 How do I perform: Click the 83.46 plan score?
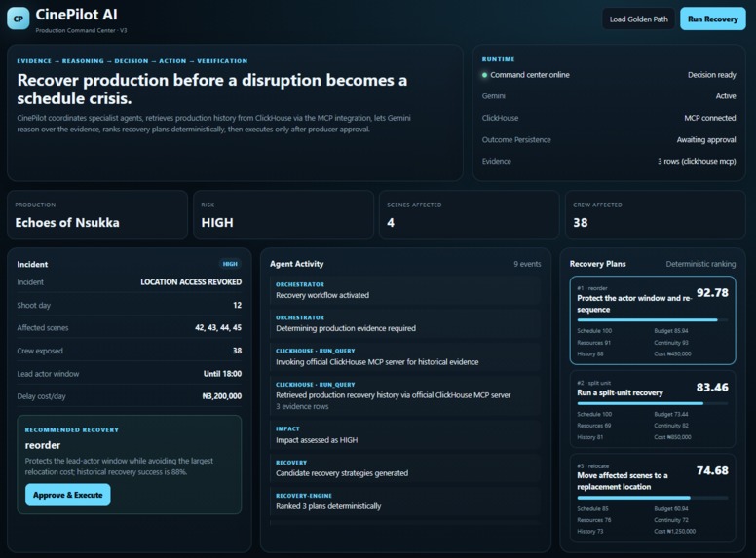pos(712,388)
